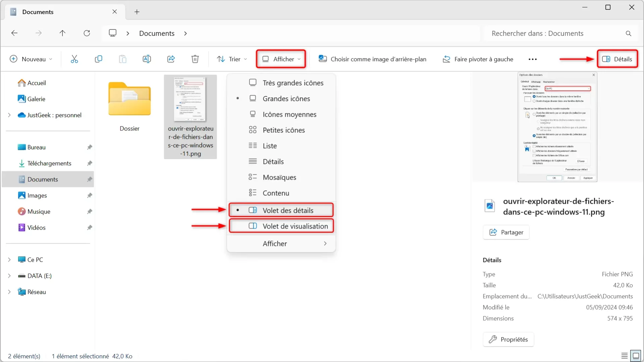Go back with the left arrow

[x=14, y=33]
